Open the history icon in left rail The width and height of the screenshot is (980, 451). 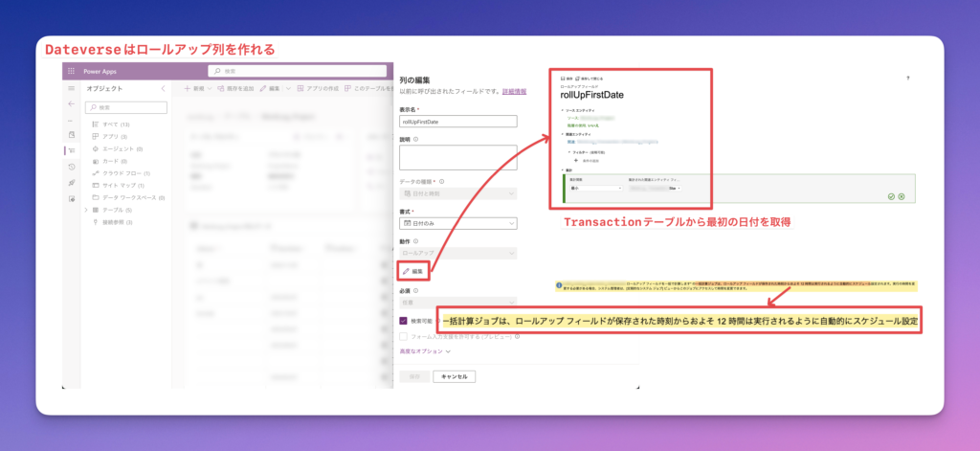point(71,167)
